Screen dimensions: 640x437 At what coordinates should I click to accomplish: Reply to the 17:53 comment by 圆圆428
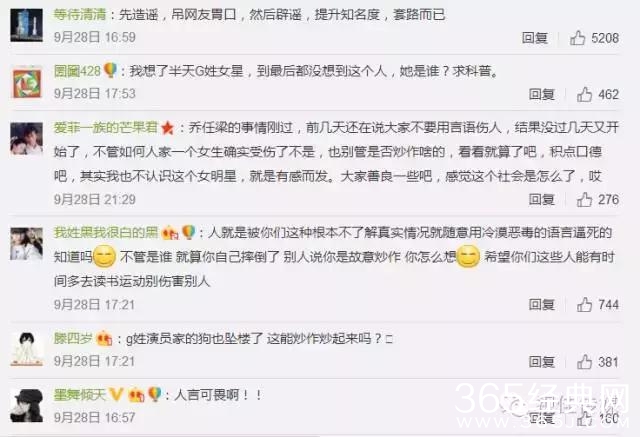[542, 94]
